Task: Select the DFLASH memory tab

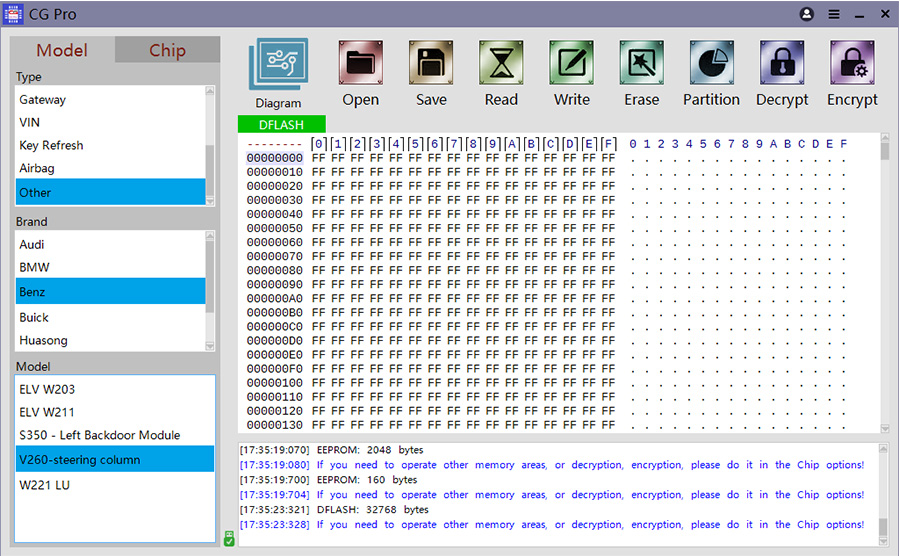Action: (281, 124)
